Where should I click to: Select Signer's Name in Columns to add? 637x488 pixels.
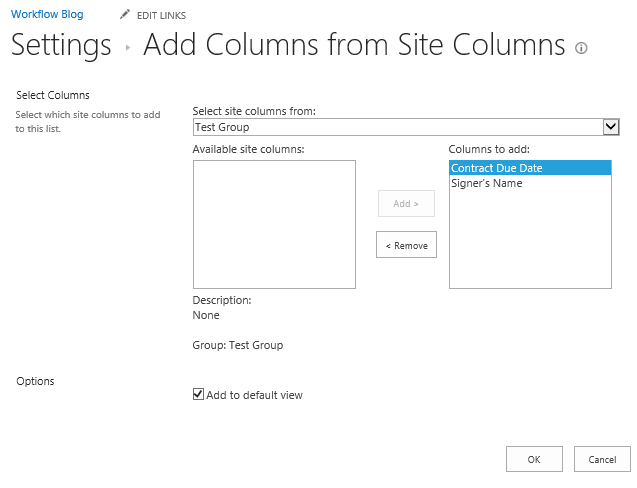click(x=486, y=183)
